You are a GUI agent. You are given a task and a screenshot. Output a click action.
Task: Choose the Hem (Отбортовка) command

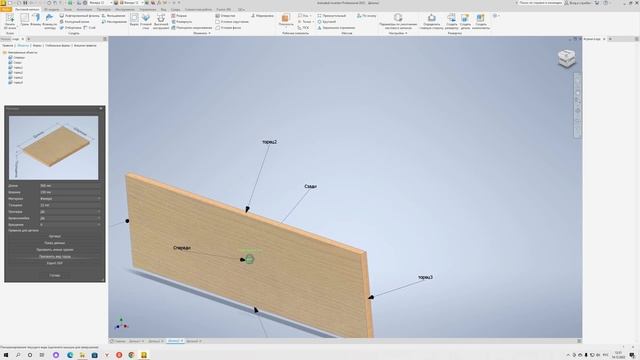(71, 28)
